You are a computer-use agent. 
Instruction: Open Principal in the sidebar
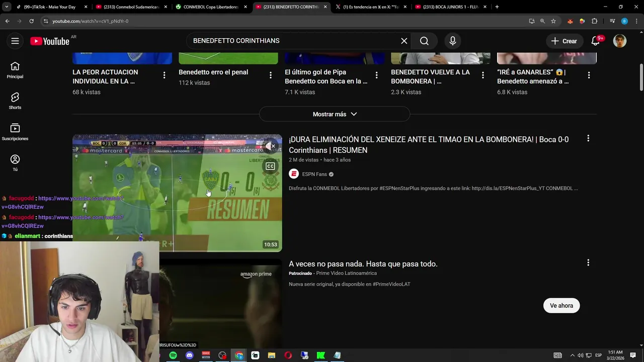[15, 70]
